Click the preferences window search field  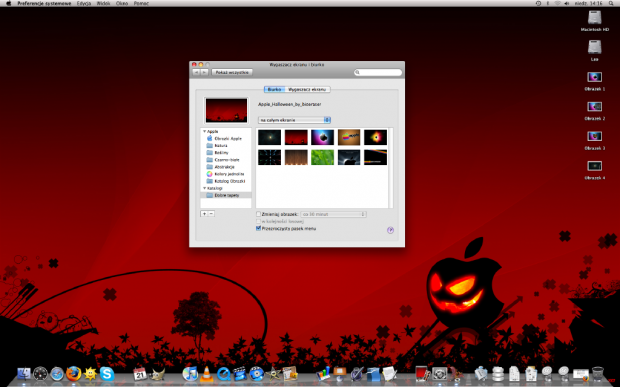(378, 72)
